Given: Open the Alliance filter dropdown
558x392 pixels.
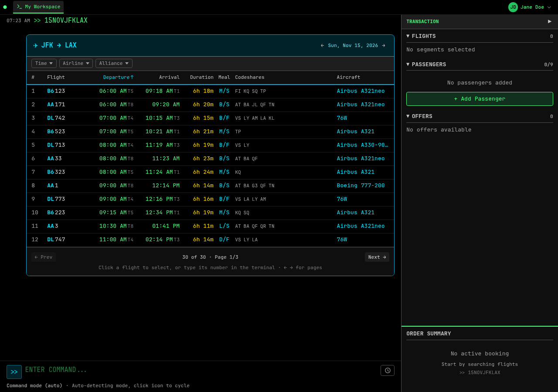Looking at the screenshot, I should 114,63.
